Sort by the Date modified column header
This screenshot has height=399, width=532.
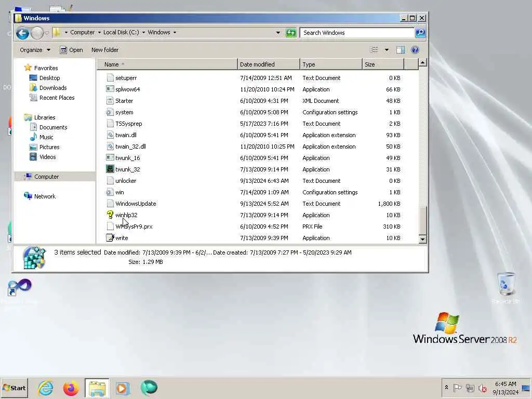tap(269, 64)
